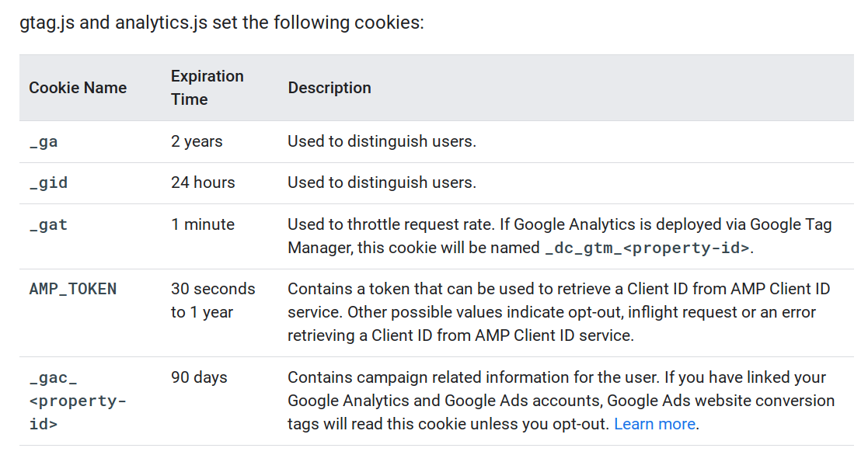
Task: Click the _ga row description text
Action: click(x=382, y=141)
